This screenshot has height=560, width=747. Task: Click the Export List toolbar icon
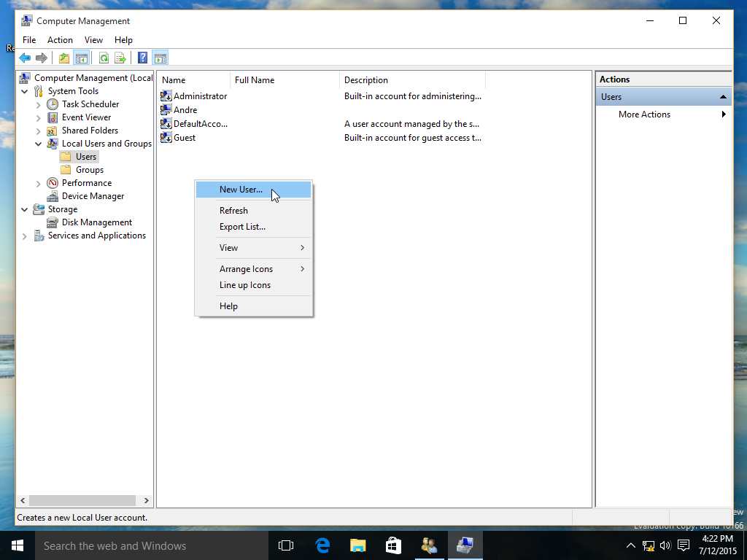[x=120, y=58]
